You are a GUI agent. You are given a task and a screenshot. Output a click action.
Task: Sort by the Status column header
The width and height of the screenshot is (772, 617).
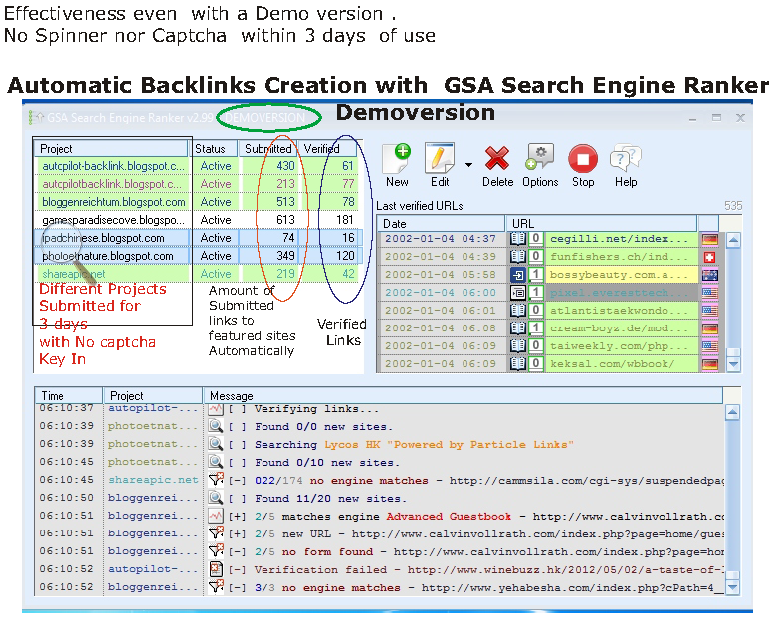pos(215,149)
